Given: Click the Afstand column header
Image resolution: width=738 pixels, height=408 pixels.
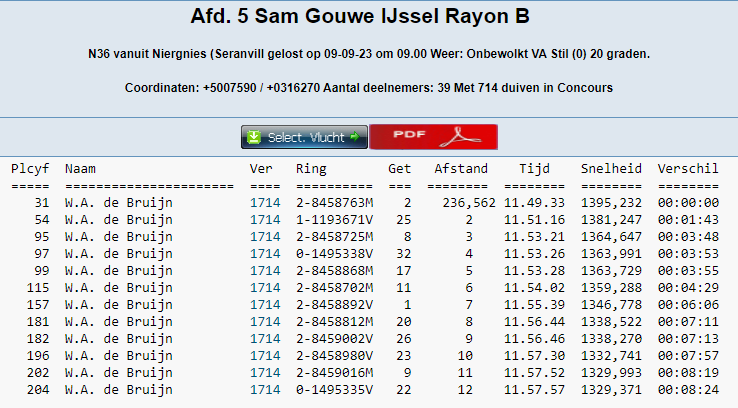Looking at the screenshot, I should [461, 168].
